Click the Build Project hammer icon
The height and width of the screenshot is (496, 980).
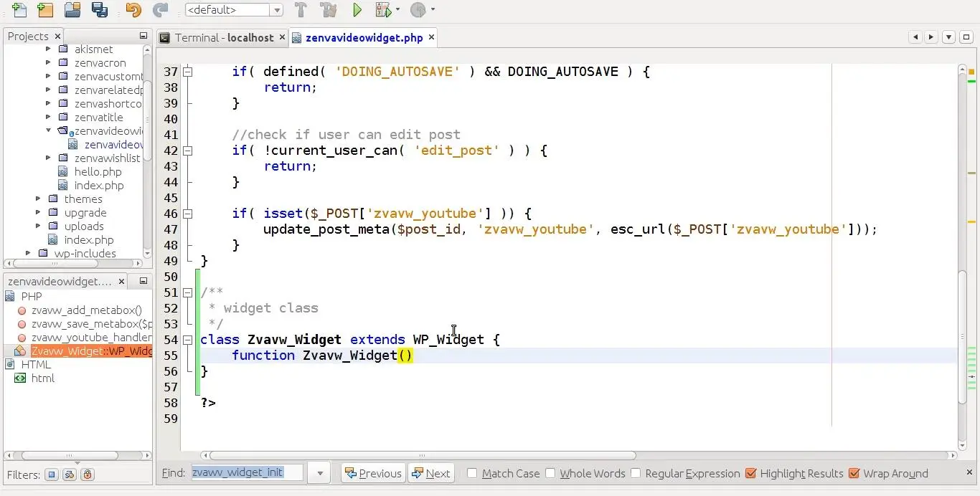301,10
